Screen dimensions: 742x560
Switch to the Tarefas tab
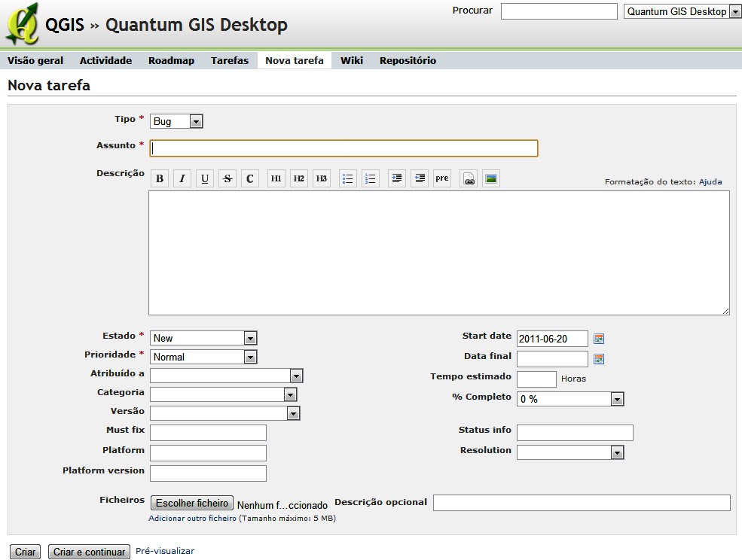tap(230, 60)
